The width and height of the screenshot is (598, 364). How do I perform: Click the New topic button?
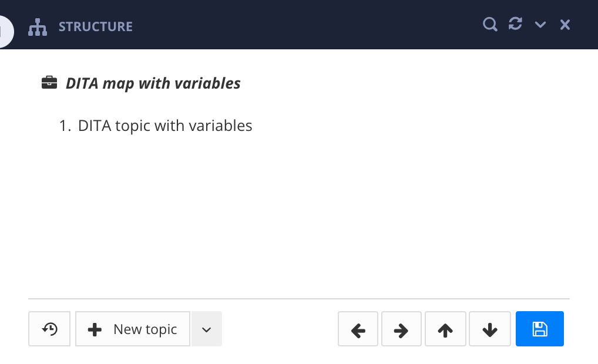click(x=132, y=329)
